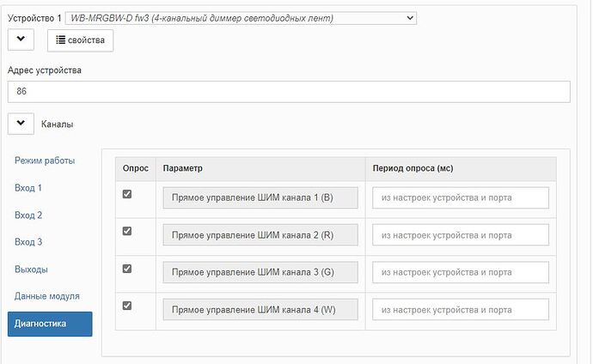Switch to the Режим работы tab
593x364 pixels.
click(45, 161)
